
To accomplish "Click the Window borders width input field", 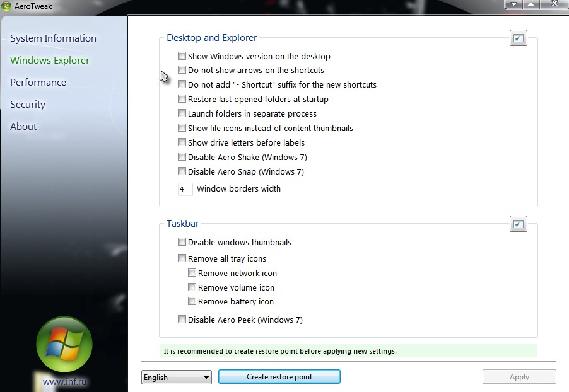I will point(185,189).
